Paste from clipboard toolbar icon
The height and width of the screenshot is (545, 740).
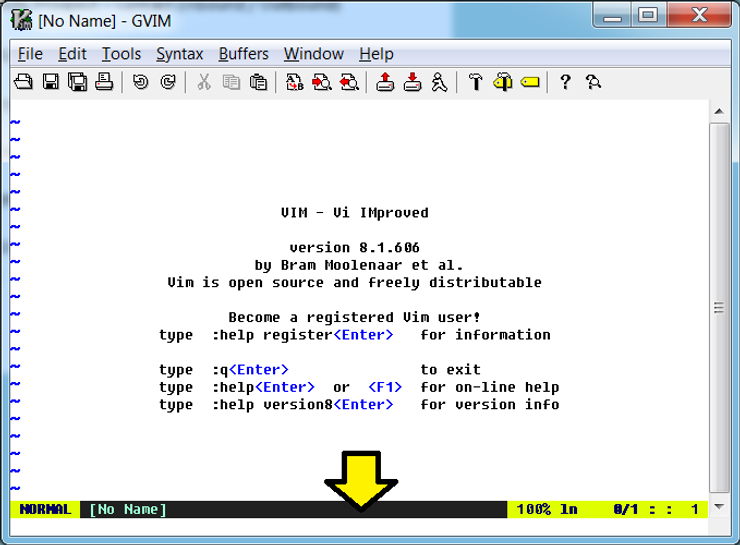(258, 82)
